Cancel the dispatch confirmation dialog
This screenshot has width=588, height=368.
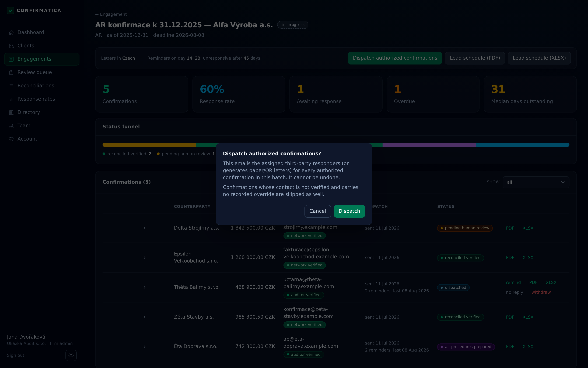pyautogui.click(x=318, y=211)
